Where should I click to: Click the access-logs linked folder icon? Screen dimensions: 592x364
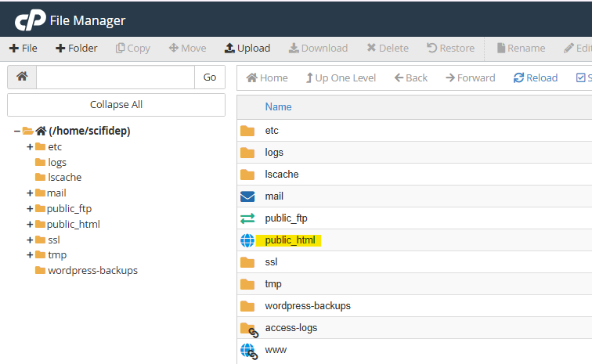pyautogui.click(x=248, y=328)
